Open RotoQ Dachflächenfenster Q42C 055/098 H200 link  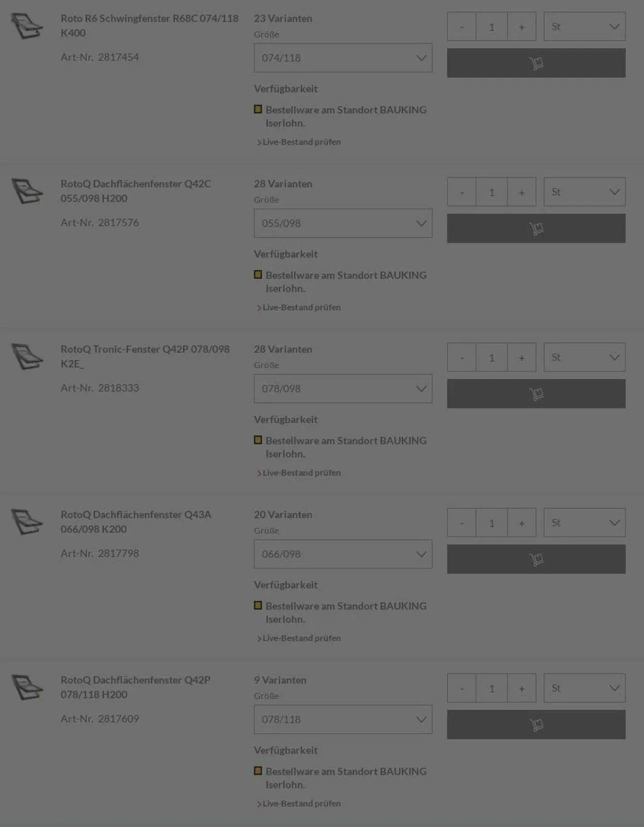click(x=135, y=191)
